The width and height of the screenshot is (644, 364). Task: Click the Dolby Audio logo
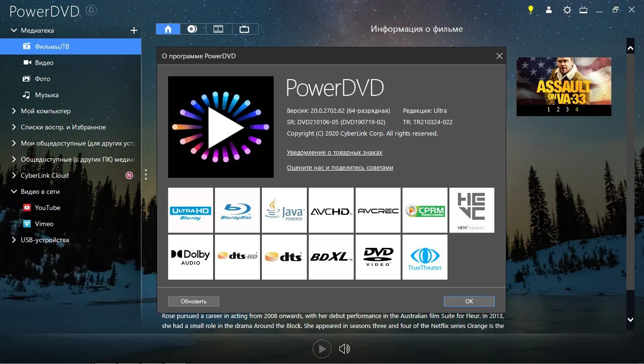pos(191,257)
